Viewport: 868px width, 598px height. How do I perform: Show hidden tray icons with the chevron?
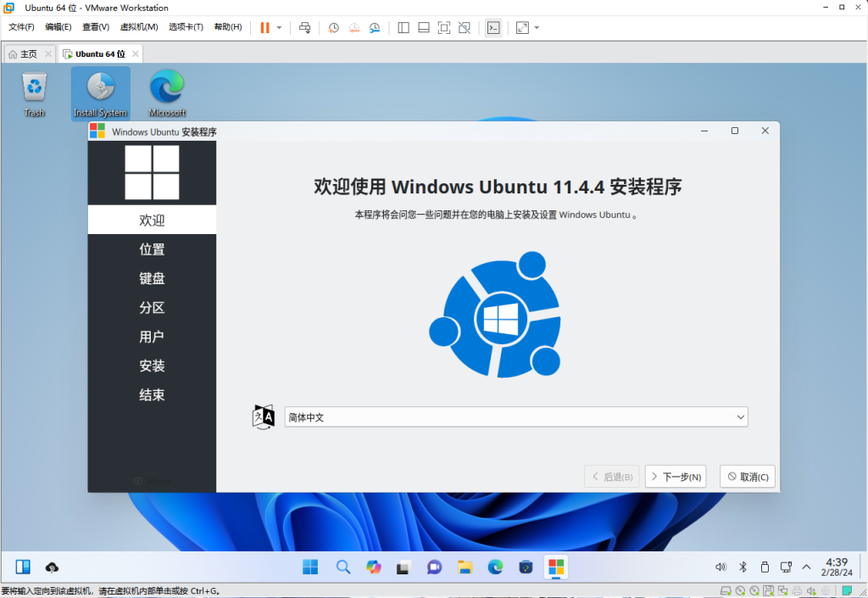806,567
